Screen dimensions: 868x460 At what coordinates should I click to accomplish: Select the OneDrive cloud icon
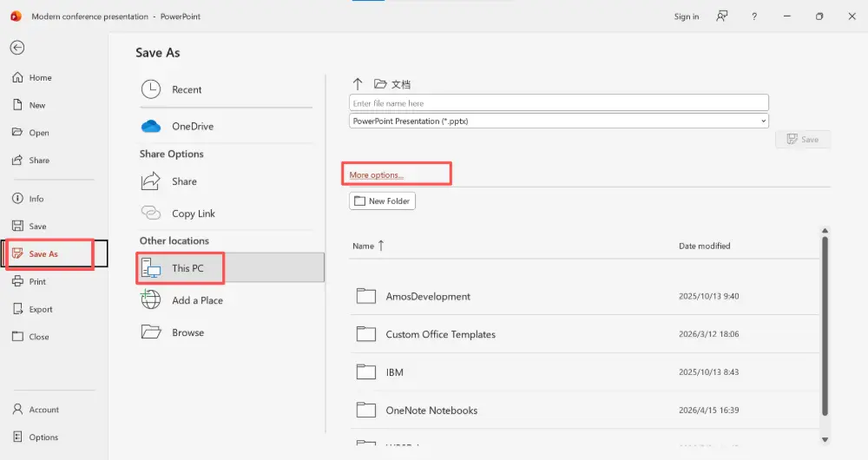(x=150, y=126)
